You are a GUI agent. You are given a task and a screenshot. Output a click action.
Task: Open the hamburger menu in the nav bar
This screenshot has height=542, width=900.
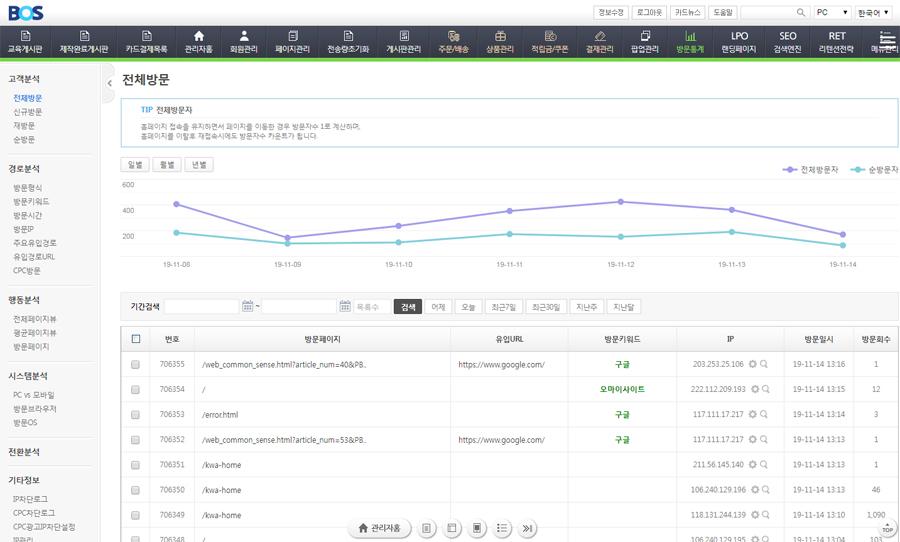pyautogui.click(x=887, y=41)
